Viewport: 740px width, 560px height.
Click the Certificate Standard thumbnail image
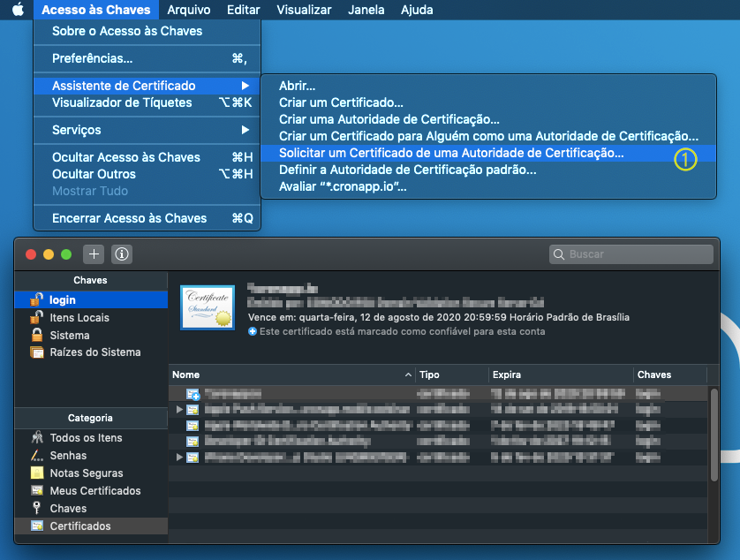pyautogui.click(x=208, y=307)
